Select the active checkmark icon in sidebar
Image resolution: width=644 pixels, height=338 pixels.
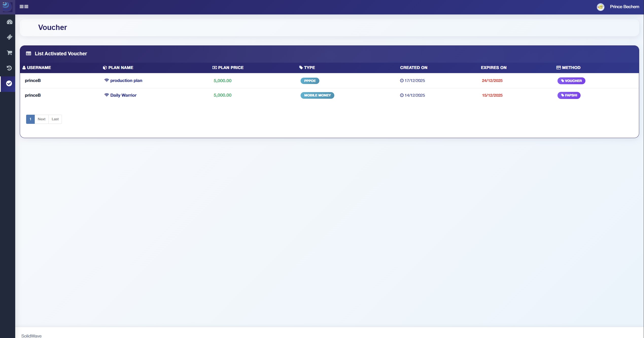point(9,83)
